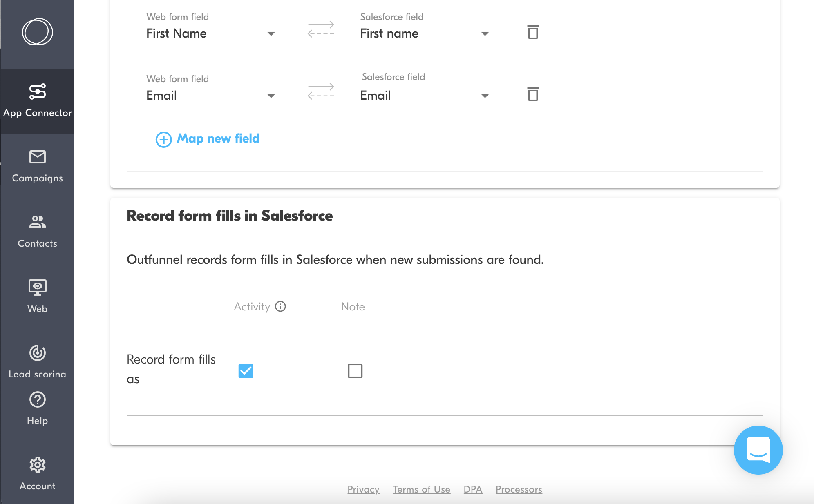Delete the First Name field mapping
Viewport: 814px width, 504px height.
pyautogui.click(x=533, y=32)
